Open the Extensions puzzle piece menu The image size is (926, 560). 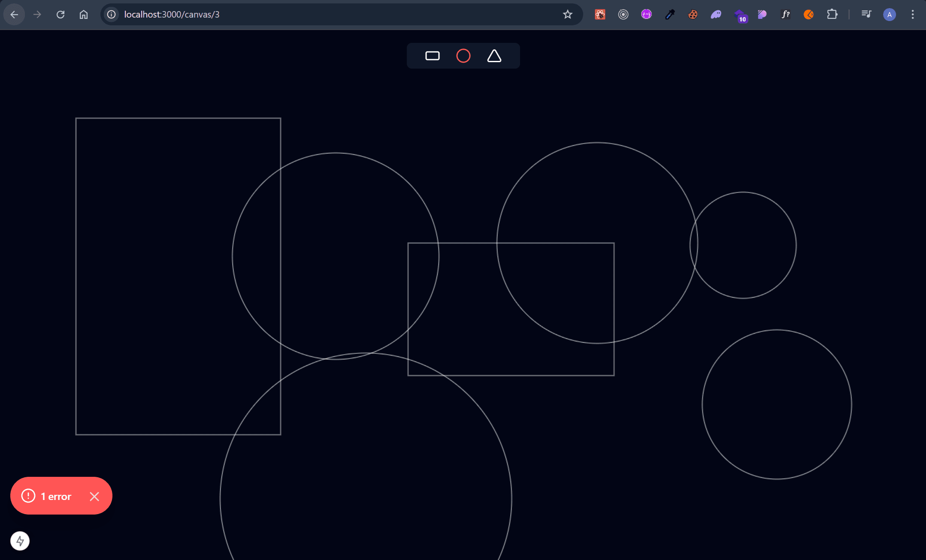(x=832, y=15)
